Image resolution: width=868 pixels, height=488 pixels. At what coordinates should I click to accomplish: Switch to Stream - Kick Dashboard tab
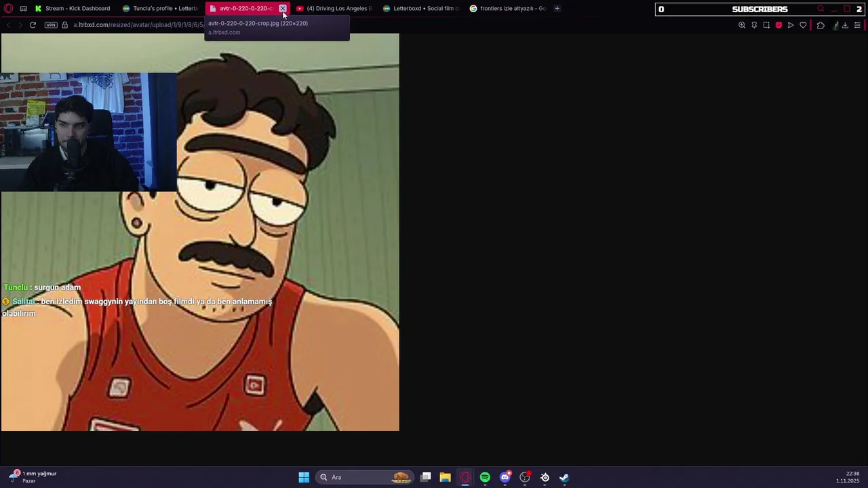coord(73,9)
